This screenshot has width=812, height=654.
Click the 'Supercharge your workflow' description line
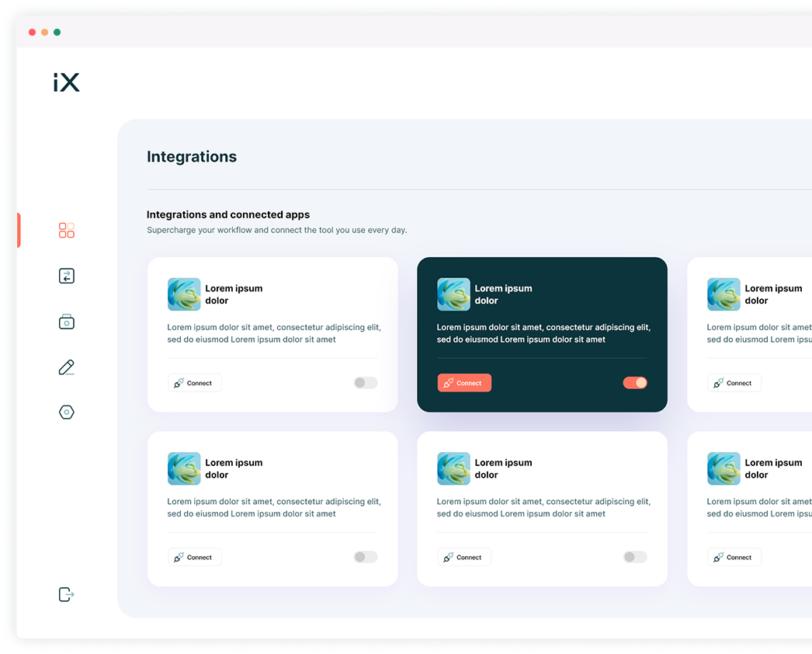pyautogui.click(x=276, y=230)
